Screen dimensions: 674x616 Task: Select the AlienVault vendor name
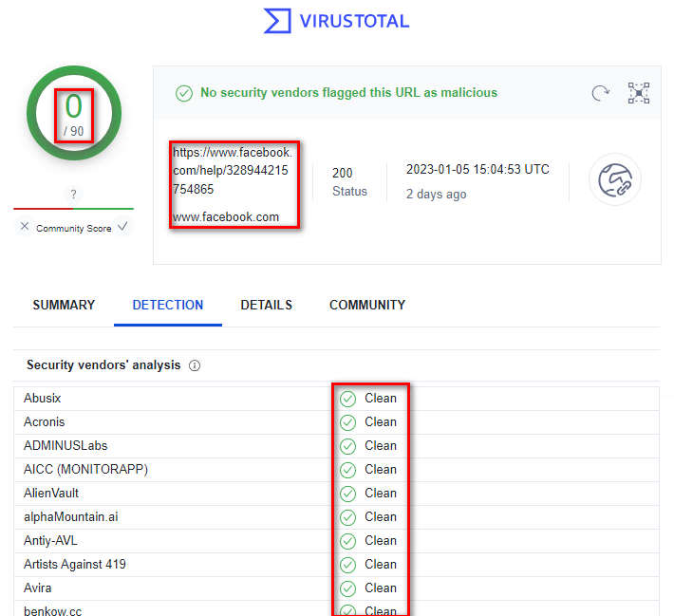51,493
